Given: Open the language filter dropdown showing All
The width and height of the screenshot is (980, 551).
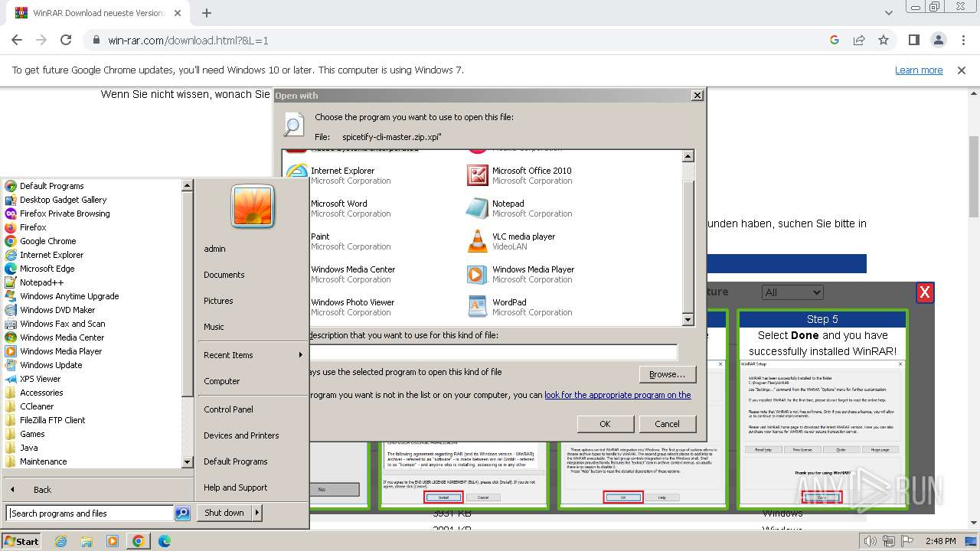Looking at the screenshot, I should 792,292.
